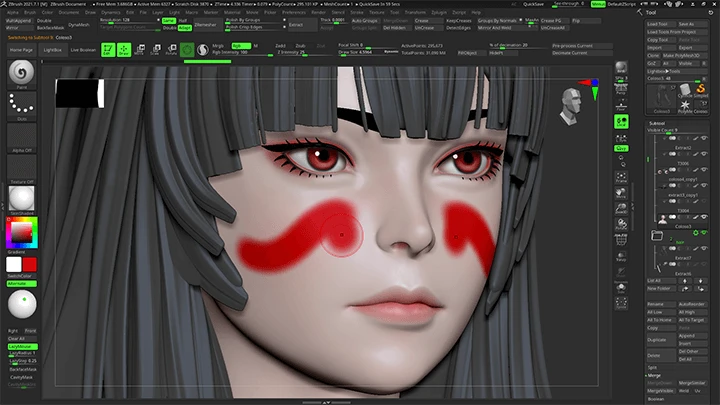Viewport: 720px width, 405px height.
Task: Click the sculptris pro S-sphere icon
Action: point(202,50)
